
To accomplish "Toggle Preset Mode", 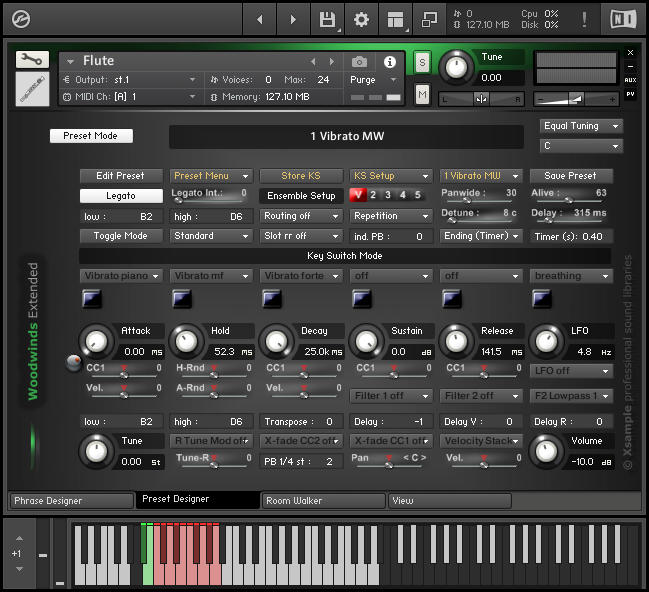I will pyautogui.click(x=91, y=136).
